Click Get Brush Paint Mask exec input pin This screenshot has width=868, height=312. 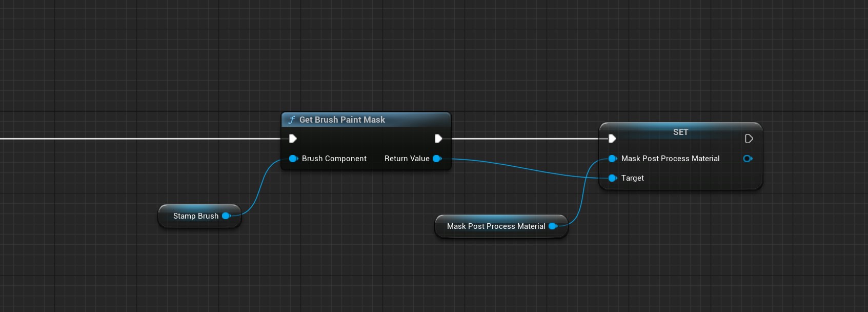(x=293, y=139)
